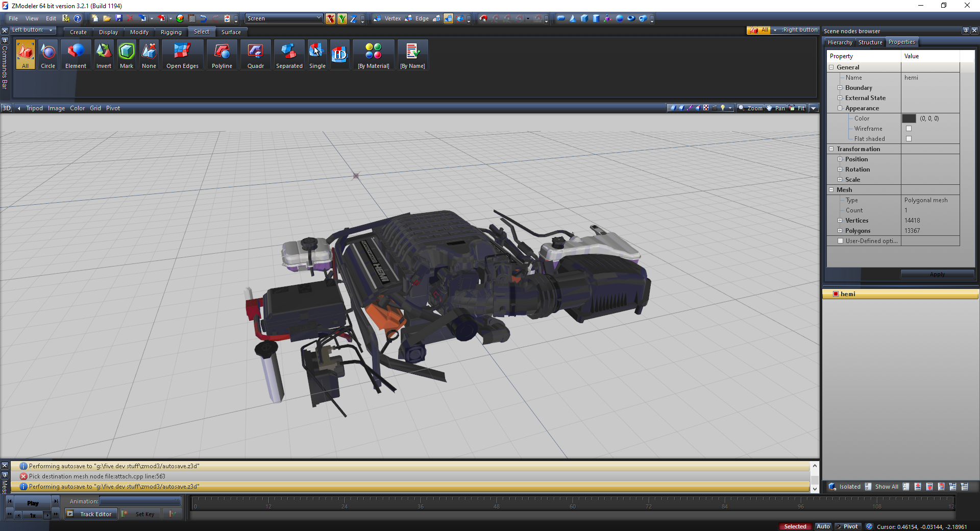Toggle the Flat shaded checkbox

click(x=909, y=139)
